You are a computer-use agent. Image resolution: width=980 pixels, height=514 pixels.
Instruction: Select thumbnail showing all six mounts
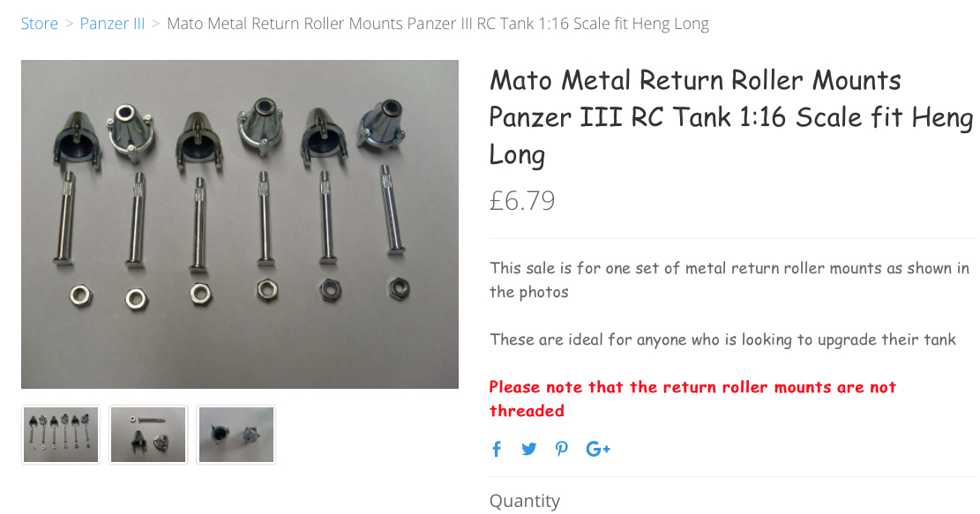pos(61,435)
